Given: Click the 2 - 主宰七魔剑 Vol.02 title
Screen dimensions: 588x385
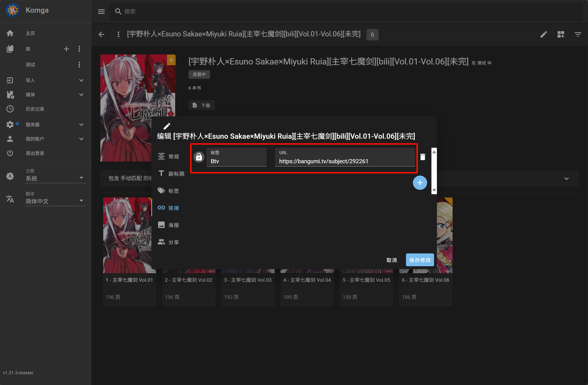Looking at the screenshot, I should coord(188,280).
